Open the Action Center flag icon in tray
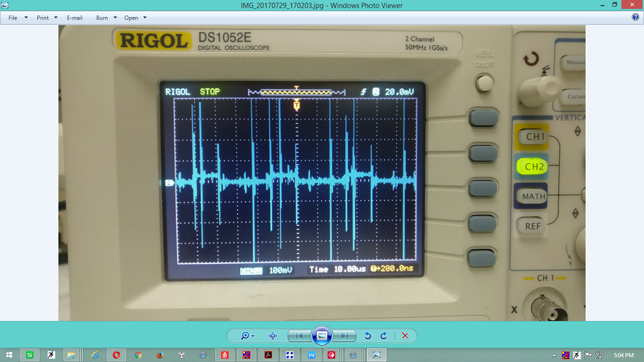The width and height of the screenshot is (644, 362). coord(588,355)
